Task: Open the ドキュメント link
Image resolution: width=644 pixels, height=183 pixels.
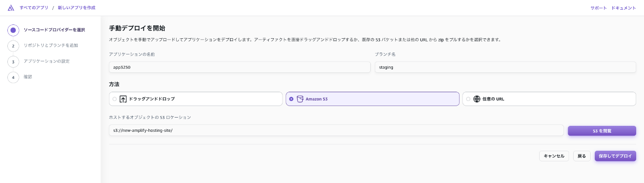Action: [x=624, y=8]
